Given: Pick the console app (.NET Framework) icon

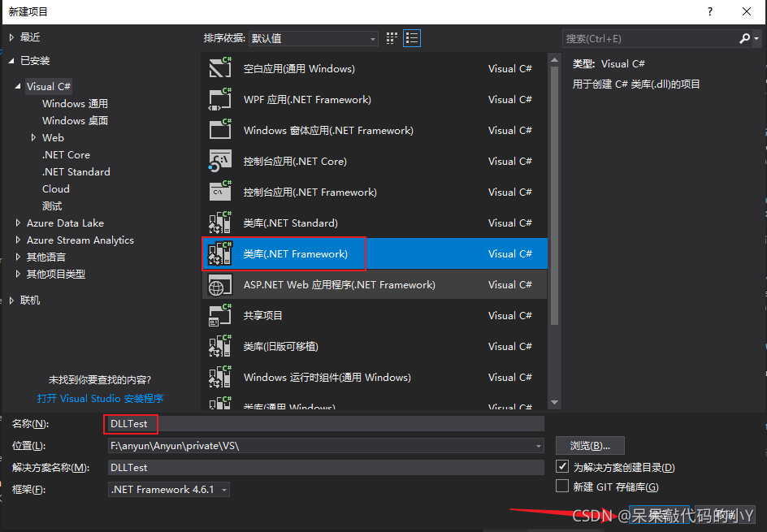Looking at the screenshot, I should click(x=220, y=192).
